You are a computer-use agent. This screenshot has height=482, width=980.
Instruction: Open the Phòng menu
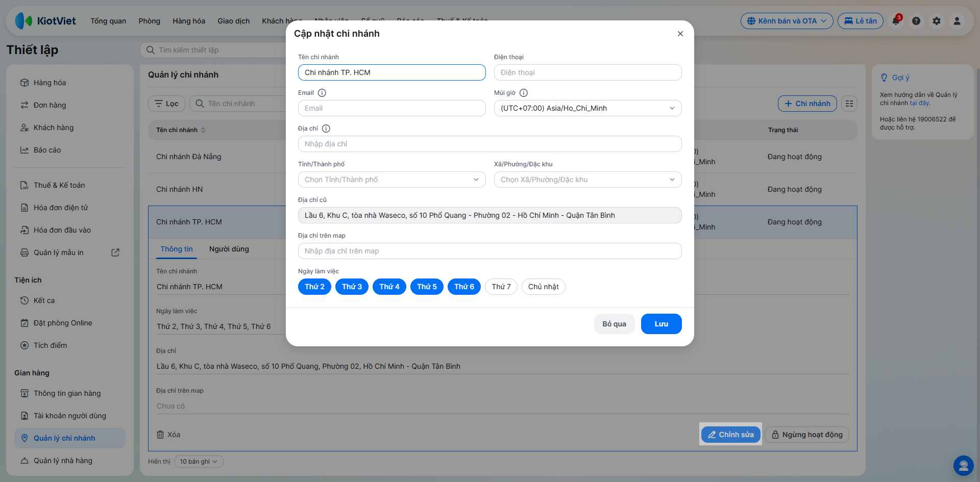click(149, 21)
